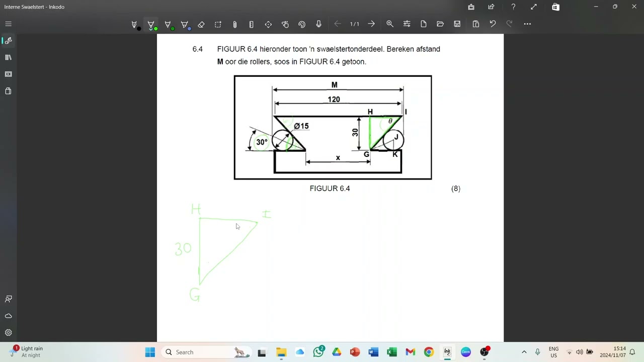Open Gmail from the taskbar
Viewport: 644px width, 362px height.
[410, 352]
